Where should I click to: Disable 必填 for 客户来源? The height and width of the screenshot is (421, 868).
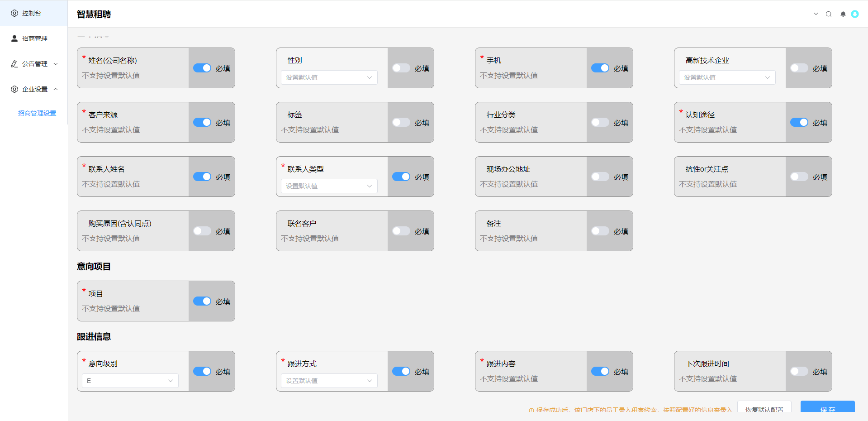click(202, 122)
